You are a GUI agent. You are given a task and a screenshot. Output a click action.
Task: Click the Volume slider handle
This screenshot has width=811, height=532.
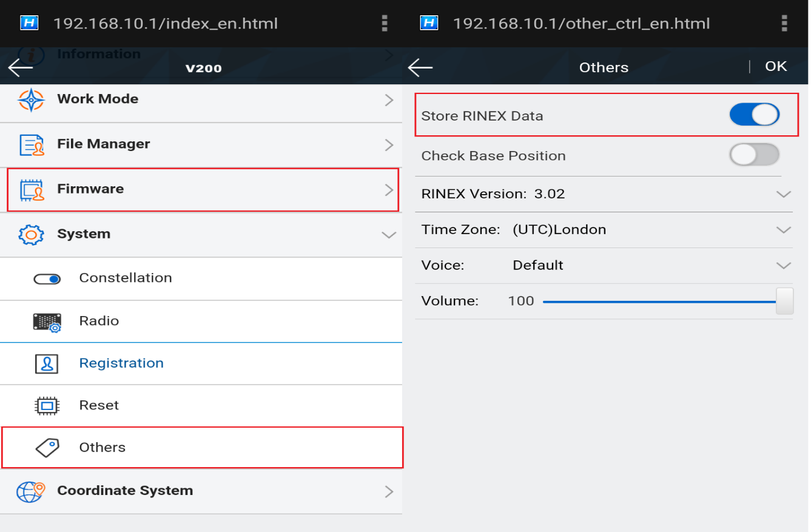pyautogui.click(x=784, y=301)
